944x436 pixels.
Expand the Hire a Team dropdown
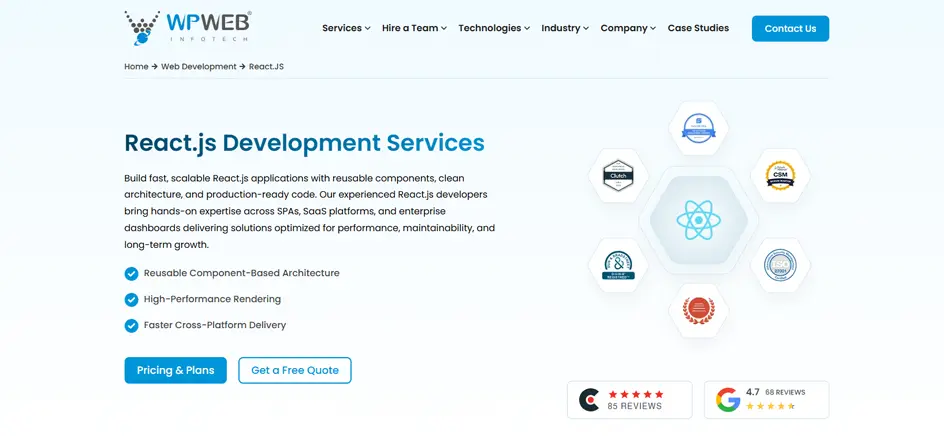(x=414, y=28)
